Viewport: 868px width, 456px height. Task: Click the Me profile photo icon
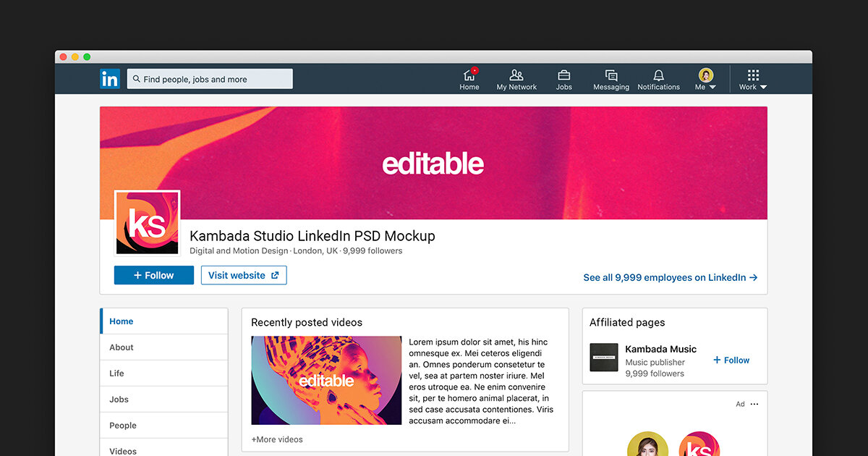coord(704,75)
